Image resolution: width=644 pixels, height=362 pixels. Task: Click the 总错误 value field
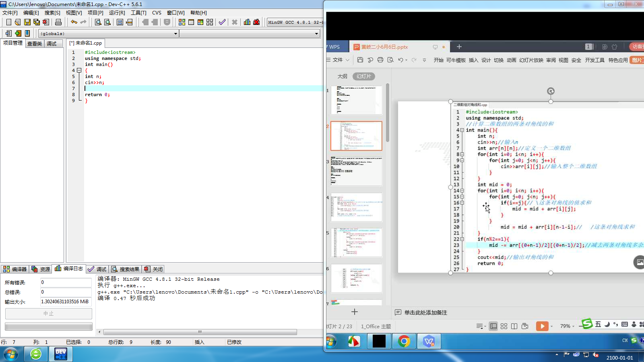[x=66, y=292]
